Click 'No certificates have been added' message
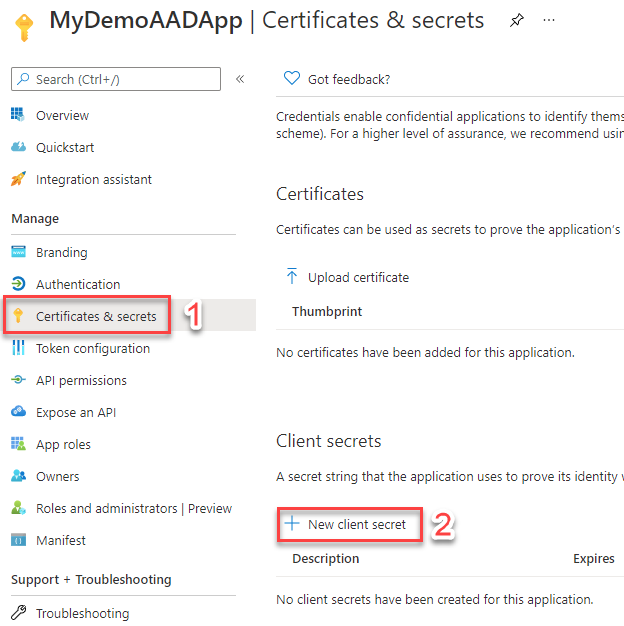The image size is (624, 626). pos(425,353)
